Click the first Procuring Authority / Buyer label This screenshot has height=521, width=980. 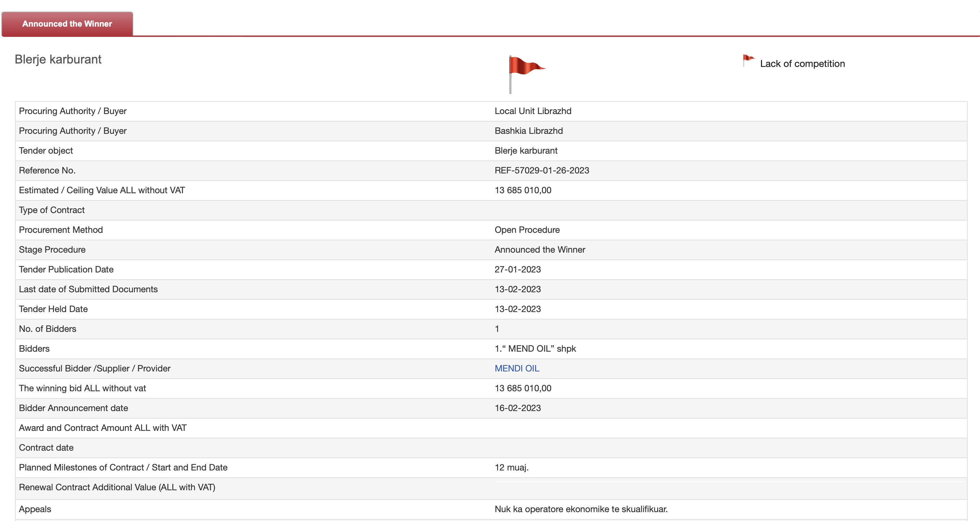pos(73,111)
